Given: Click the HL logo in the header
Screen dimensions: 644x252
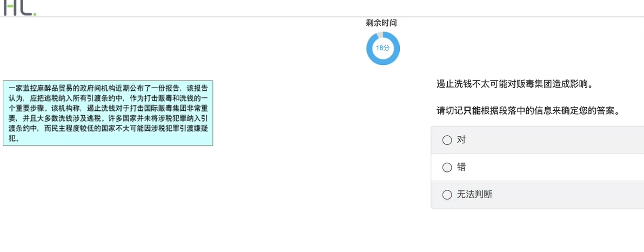Looking at the screenshot, I should [19, 8].
